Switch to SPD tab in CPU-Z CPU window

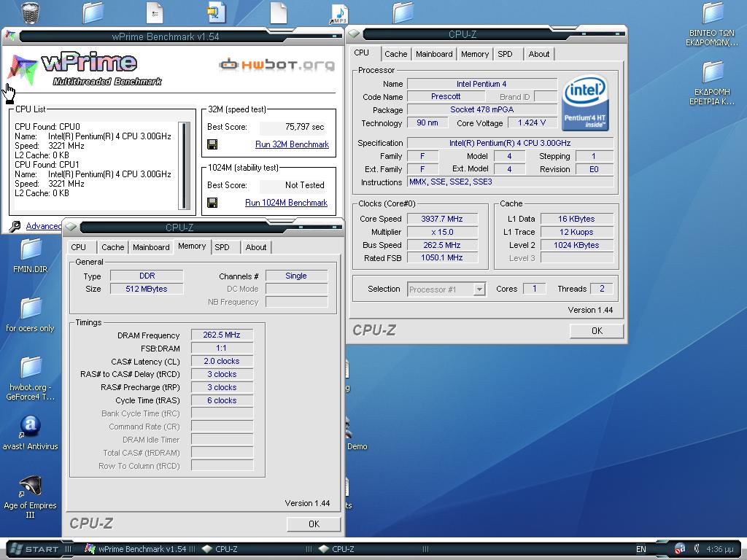click(505, 54)
